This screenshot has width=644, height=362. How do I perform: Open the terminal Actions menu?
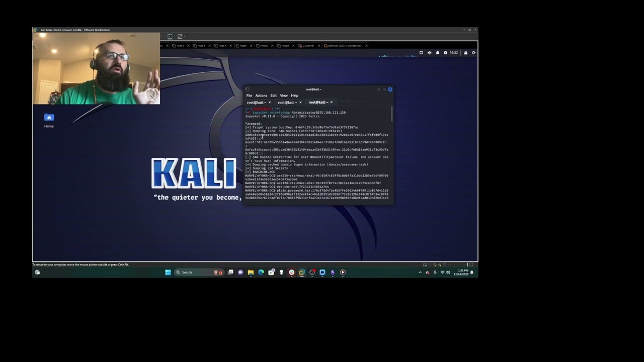click(x=261, y=96)
